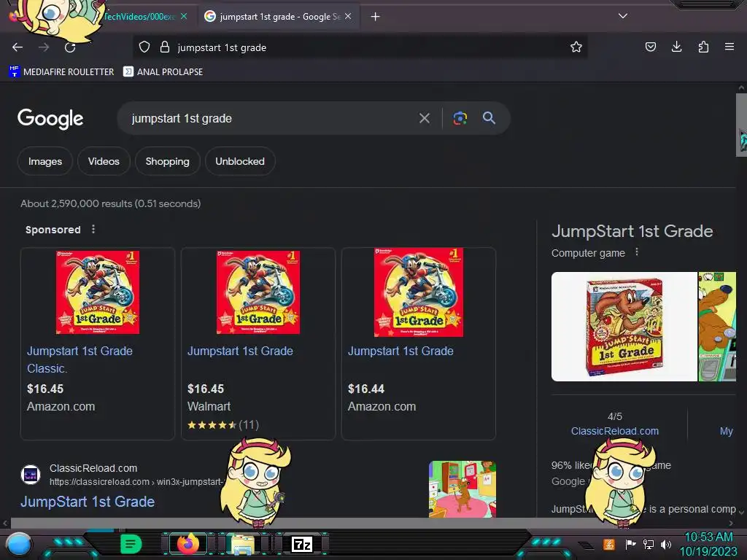Click the magnifier search button
The height and width of the screenshot is (560, 747).
pyautogui.click(x=489, y=118)
